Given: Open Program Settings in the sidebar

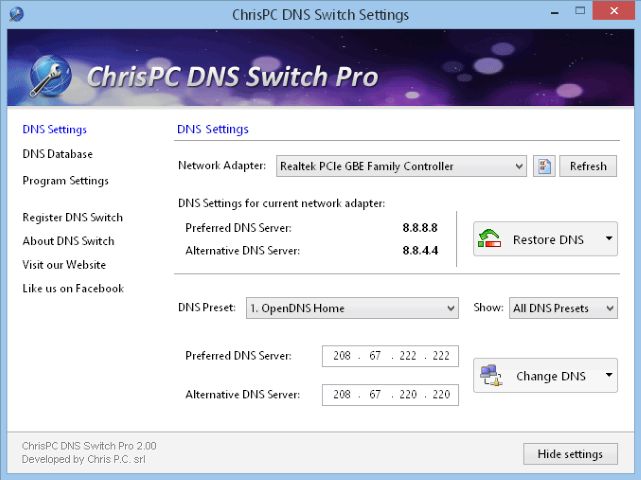Looking at the screenshot, I should 65,181.
